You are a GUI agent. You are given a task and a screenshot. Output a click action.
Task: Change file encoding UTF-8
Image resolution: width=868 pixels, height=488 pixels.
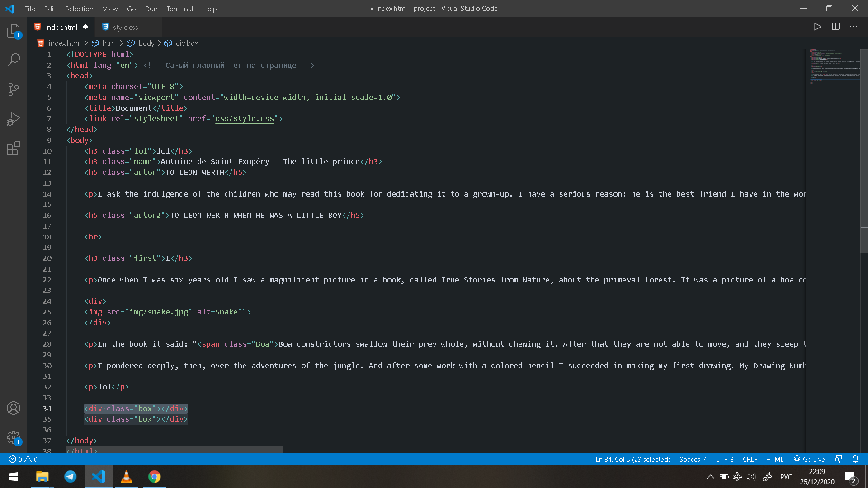(x=725, y=459)
